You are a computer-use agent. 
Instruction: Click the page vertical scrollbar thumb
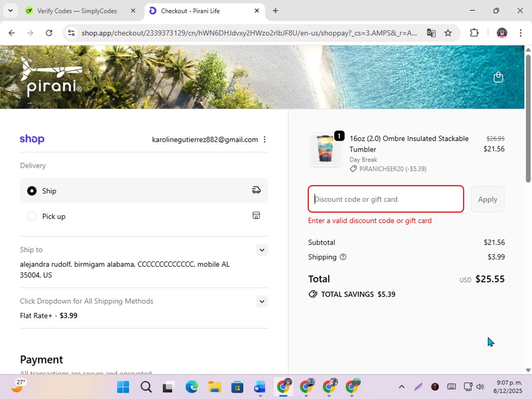point(528,118)
